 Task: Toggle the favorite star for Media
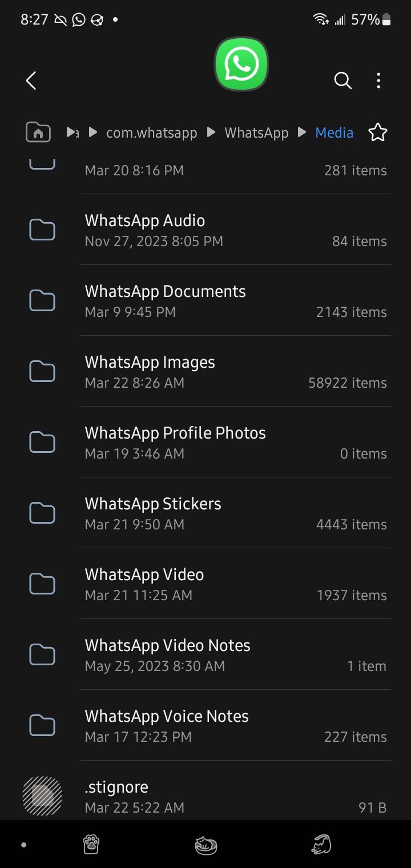pos(377,132)
